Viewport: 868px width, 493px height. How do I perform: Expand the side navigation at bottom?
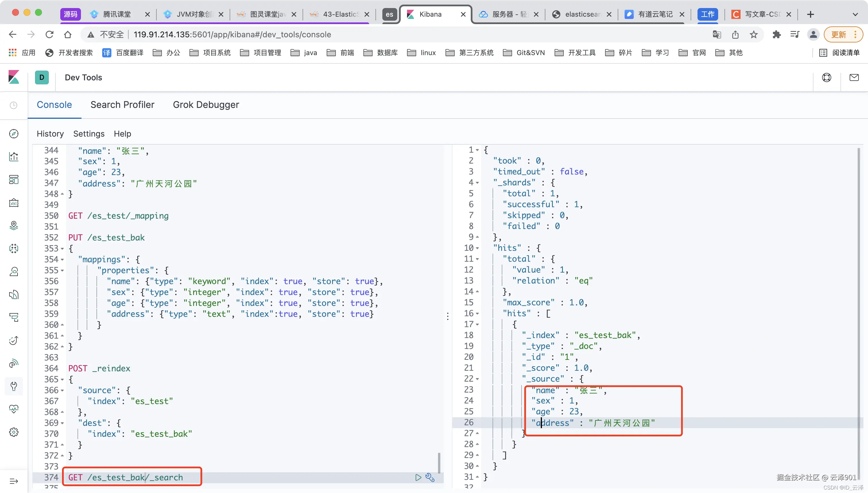13,481
